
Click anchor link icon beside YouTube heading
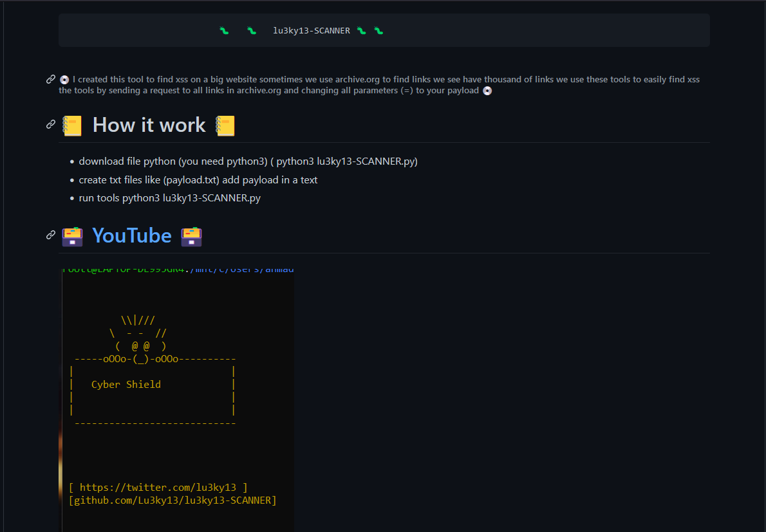pyautogui.click(x=51, y=235)
